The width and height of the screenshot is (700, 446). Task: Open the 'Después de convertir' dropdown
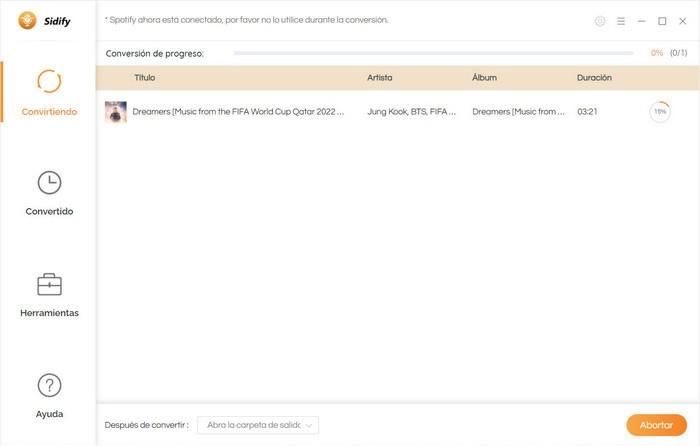pyautogui.click(x=258, y=425)
